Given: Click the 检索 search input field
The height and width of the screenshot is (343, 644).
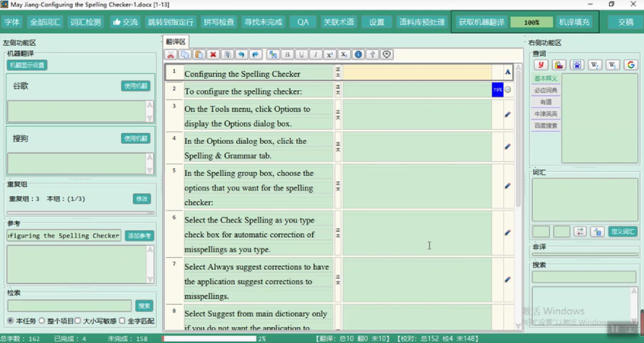Looking at the screenshot, I should [69, 305].
